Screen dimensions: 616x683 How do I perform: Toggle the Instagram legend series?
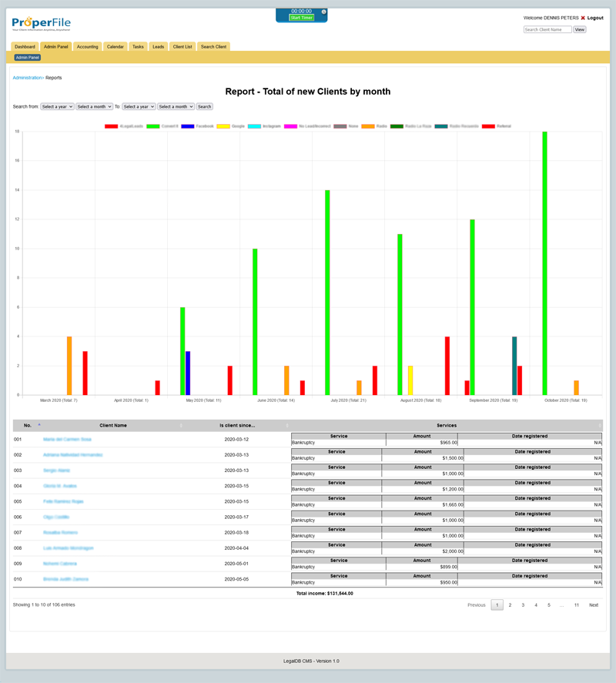pos(265,126)
